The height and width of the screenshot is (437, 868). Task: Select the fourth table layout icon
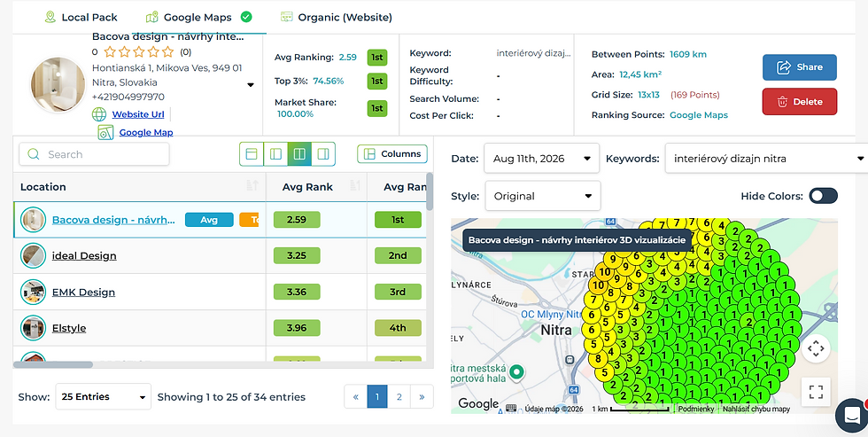click(x=323, y=154)
